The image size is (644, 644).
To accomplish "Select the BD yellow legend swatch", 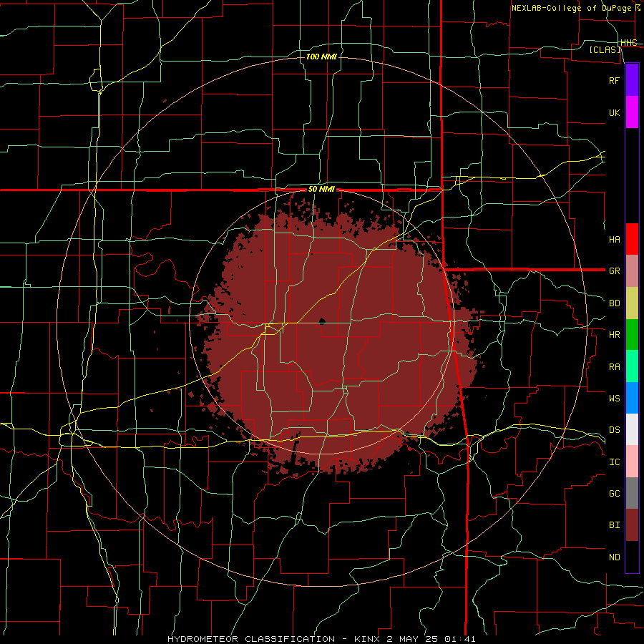I will tap(632, 303).
